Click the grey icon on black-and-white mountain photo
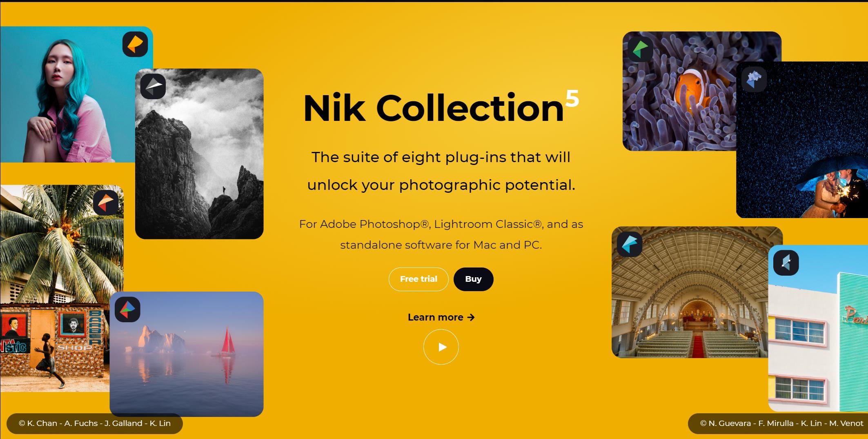The image size is (868, 439). coord(153,86)
